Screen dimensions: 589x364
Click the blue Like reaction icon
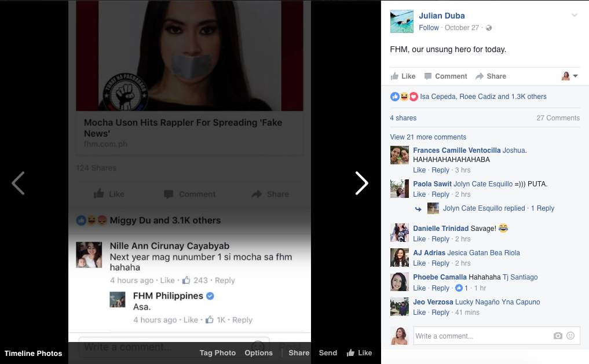point(395,97)
